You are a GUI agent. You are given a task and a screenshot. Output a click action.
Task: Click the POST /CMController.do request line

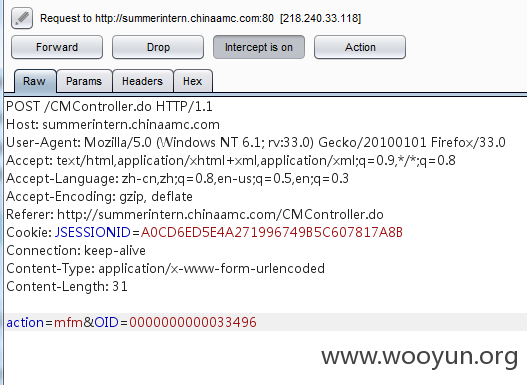tap(109, 106)
